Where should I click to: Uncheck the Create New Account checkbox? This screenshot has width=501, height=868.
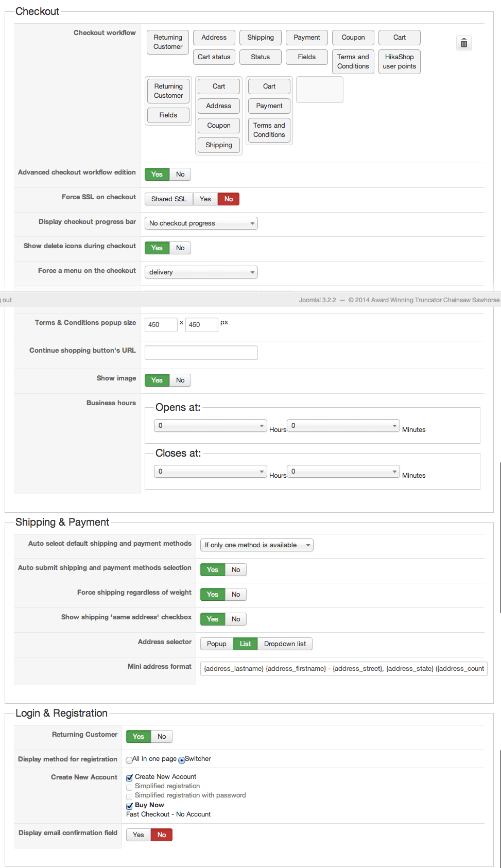[x=130, y=777]
